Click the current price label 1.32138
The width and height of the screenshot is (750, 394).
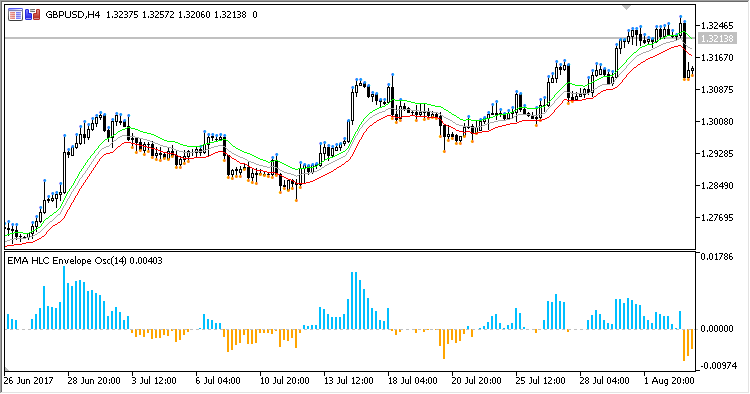717,38
